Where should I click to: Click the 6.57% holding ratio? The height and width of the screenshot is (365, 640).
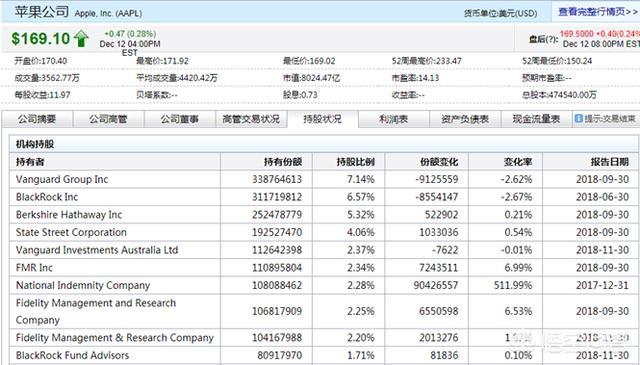[x=361, y=197]
